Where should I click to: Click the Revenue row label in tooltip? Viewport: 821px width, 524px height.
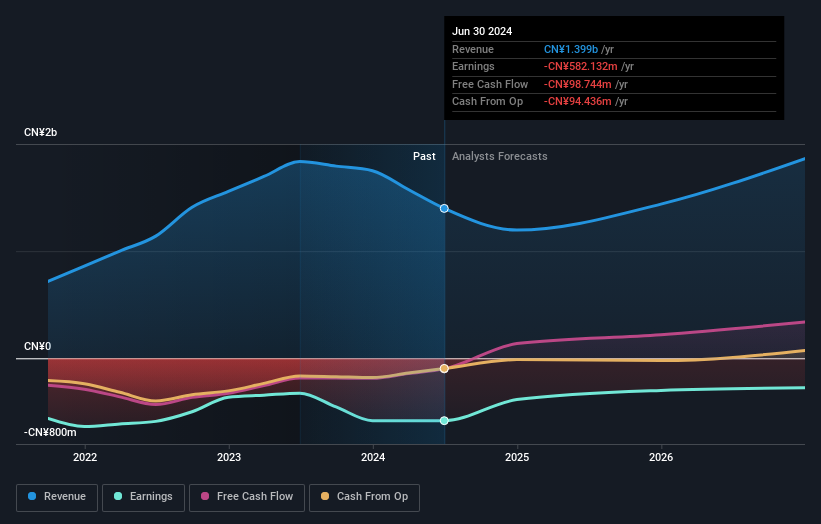pyautogui.click(x=473, y=49)
